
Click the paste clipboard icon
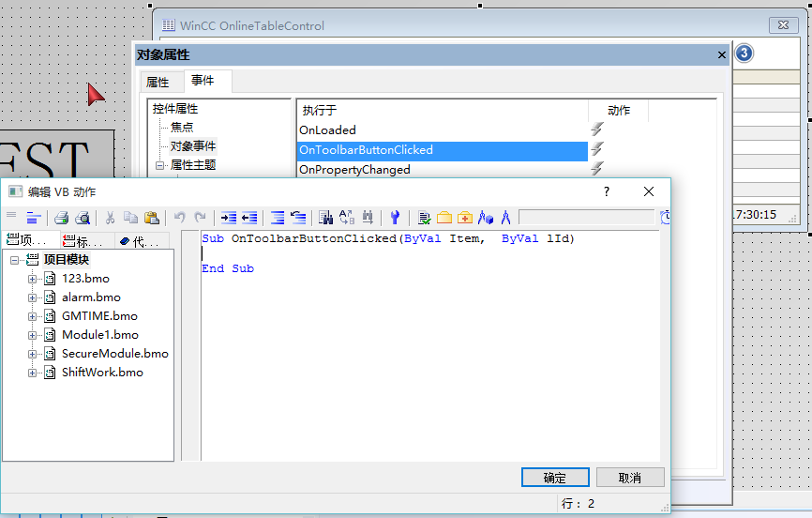pos(151,218)
